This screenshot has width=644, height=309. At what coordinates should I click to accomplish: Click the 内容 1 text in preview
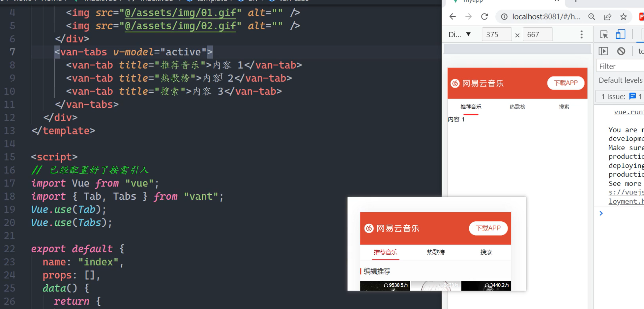coord(456,119)
